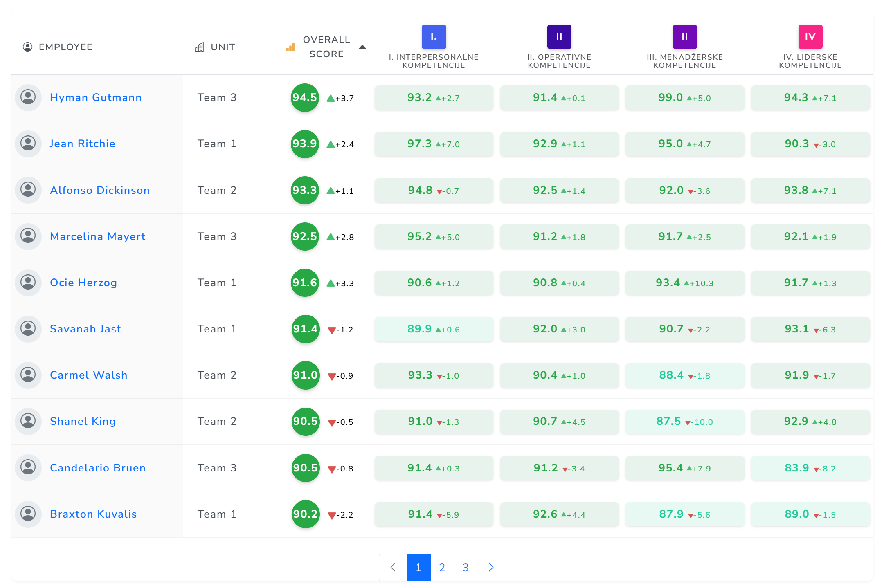884x588 pixels.
Task: Click the Unit building icon in the header
Action: click(x=199, y=47)
